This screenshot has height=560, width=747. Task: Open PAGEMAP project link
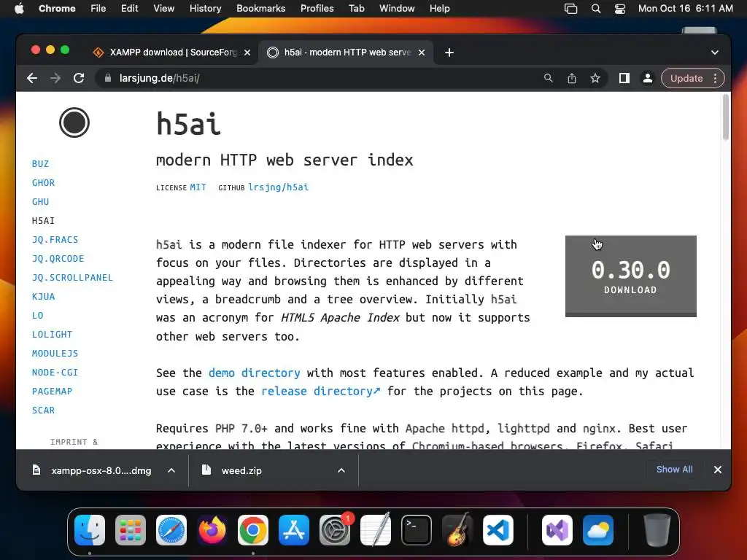pyautogui.click(x=52, y=392)
